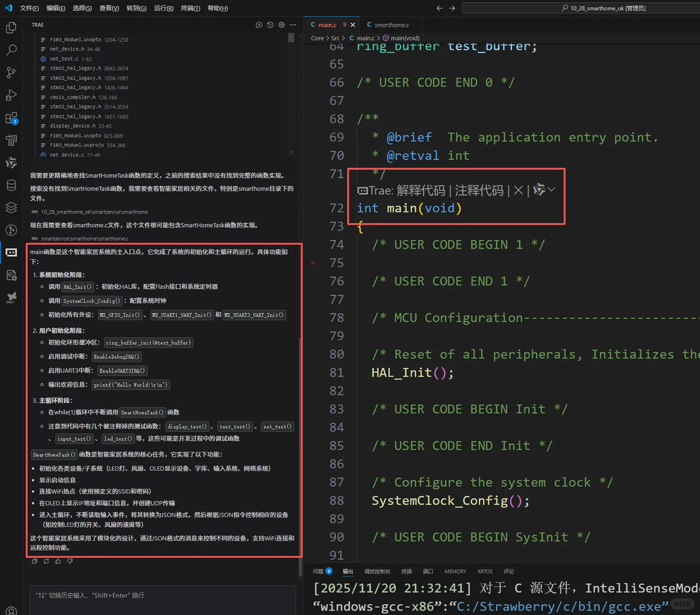Open the 终端(T) menu
The width and height of the screenshot is (700, 615).
coord(191,8)
